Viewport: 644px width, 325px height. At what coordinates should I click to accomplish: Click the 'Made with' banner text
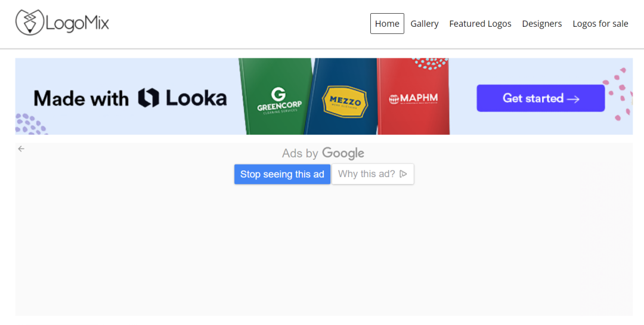tap(81, 98)
